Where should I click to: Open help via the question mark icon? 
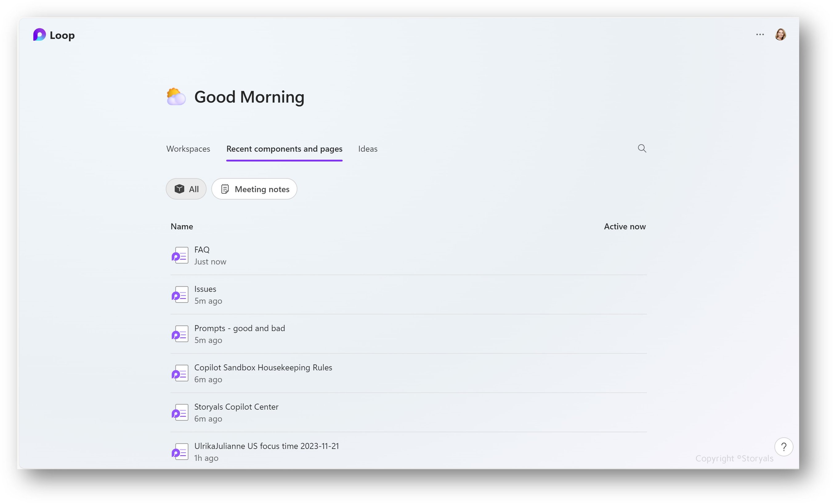784,447
